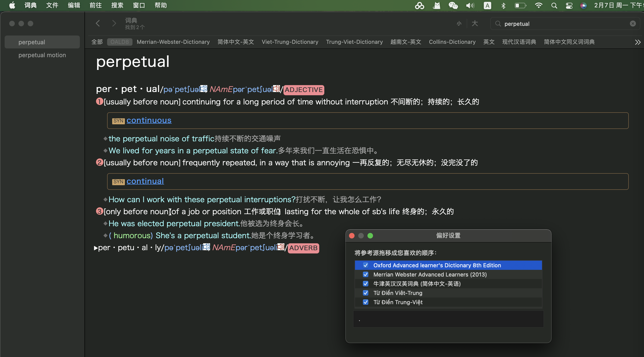The width and height of the screenshot is (644, 357).
Task: Play NAmE pronunciation audio for perpetual
Action: (x=276, y=89)
